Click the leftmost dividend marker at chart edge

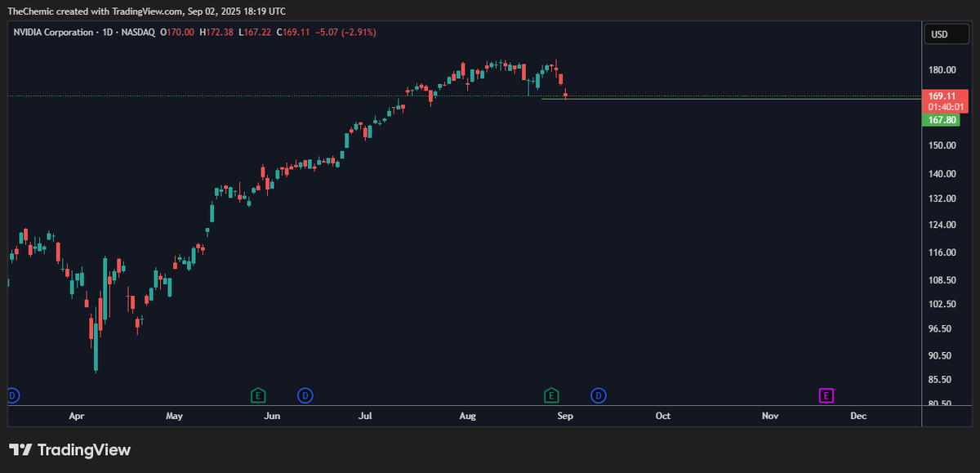pos(11,395)
